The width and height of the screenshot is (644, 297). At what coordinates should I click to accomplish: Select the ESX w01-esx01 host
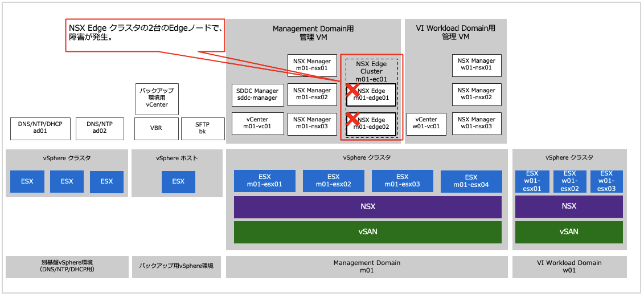(531, 181)
